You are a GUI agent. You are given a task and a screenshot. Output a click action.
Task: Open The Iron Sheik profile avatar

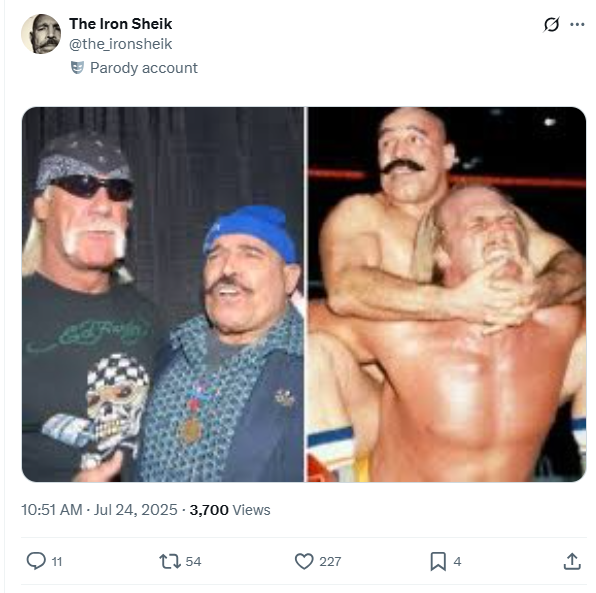(41, 34)
